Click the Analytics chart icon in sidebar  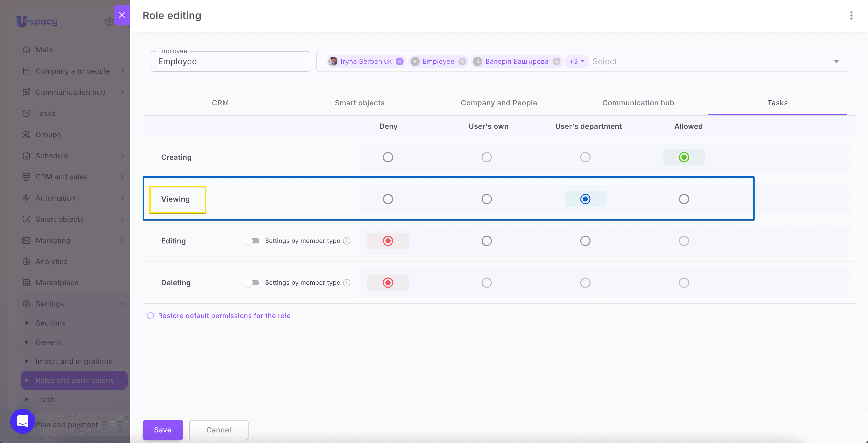26,262
